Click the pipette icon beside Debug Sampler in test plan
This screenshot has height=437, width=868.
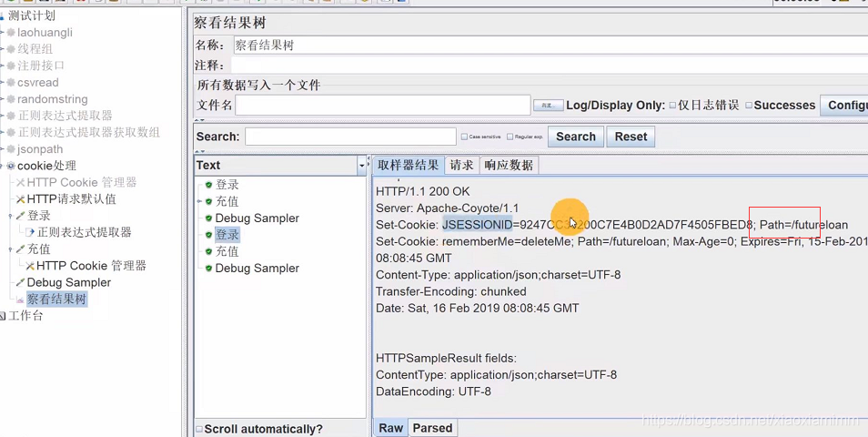21,282
